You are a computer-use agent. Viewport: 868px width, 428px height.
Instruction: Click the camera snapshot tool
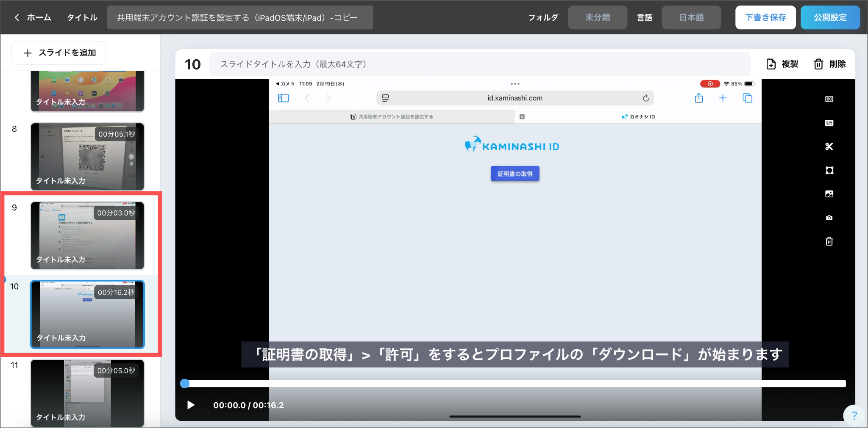point(829,218)
